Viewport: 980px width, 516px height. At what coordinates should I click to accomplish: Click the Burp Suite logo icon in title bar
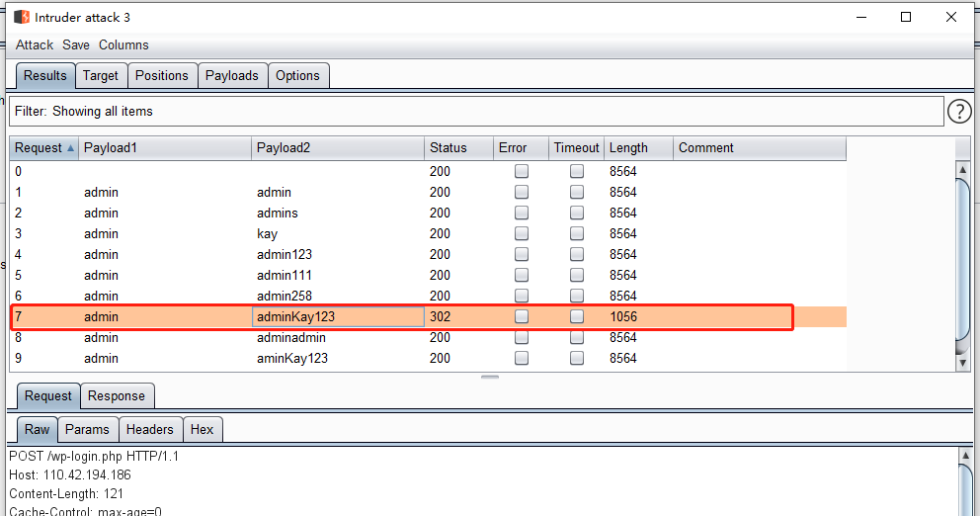22,17
